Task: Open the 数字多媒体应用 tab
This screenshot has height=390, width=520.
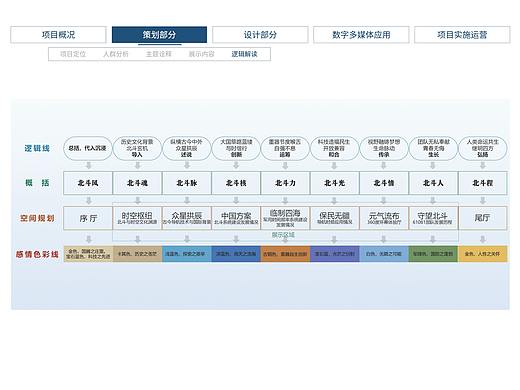Action: [x=361, y=35]
